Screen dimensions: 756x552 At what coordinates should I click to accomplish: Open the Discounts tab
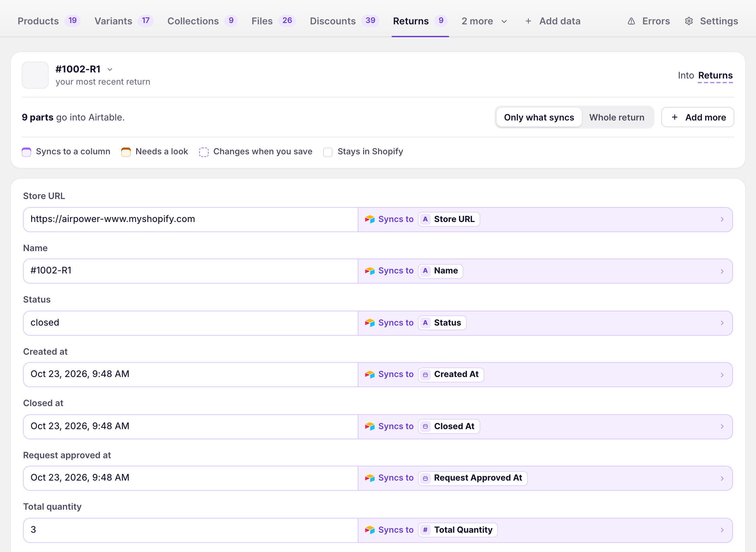(344, 21)
